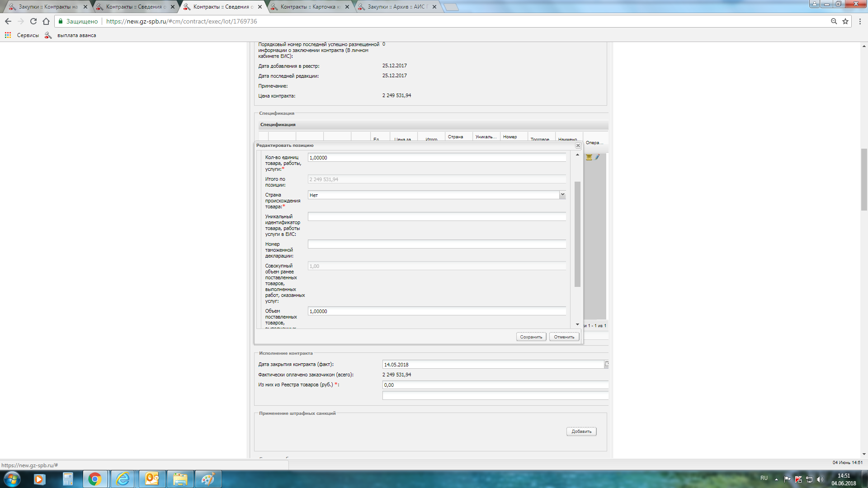This screenshot has height=488, width=868.
Task: Click the Chrome taskbar icon
Action: (95, 479)
